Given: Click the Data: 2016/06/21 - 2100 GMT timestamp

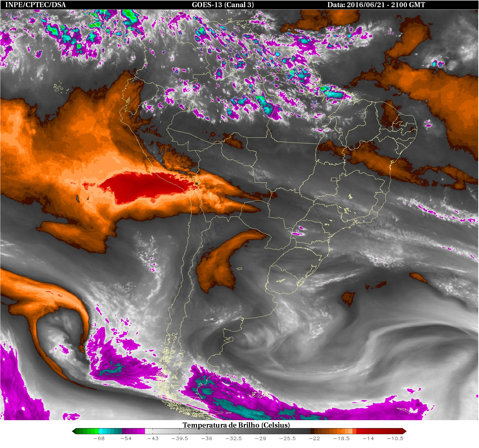Looking at the screenshot, I should (376, 5).
